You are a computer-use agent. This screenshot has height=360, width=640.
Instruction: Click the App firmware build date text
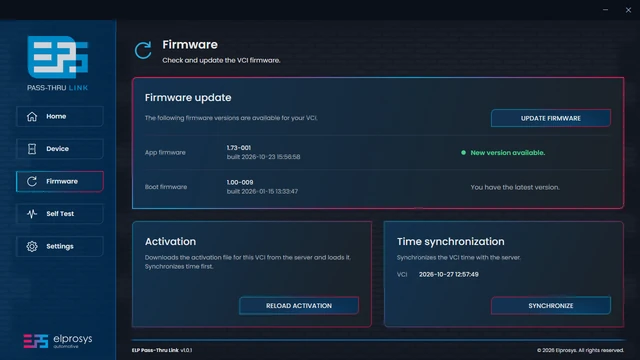pos(263,157)
